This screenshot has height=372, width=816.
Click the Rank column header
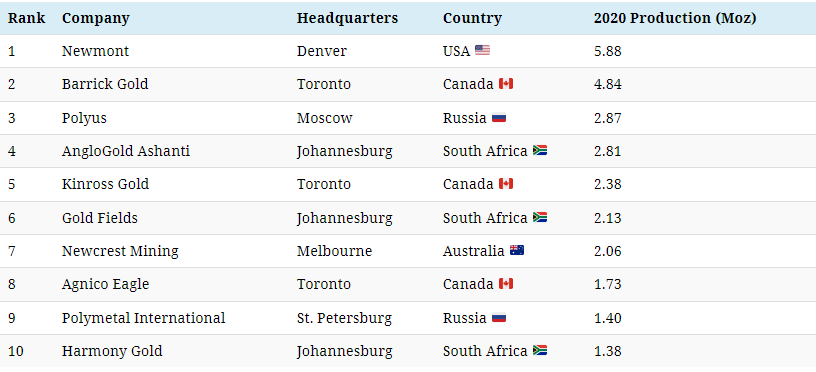tap(27, 18)
